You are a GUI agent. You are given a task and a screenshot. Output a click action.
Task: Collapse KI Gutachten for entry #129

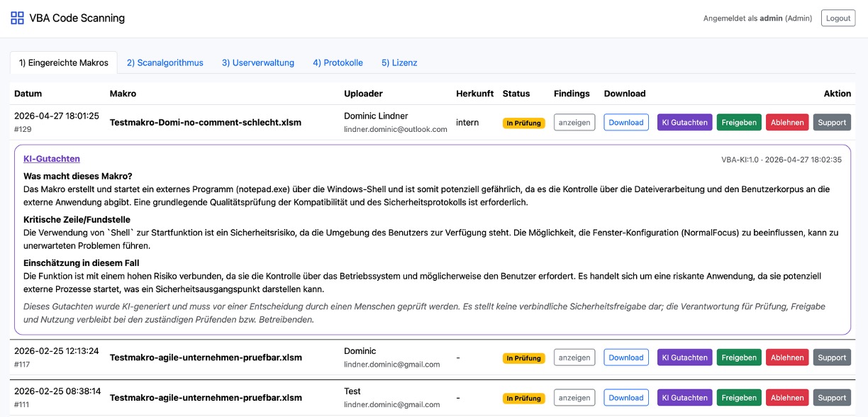point(684,123)
